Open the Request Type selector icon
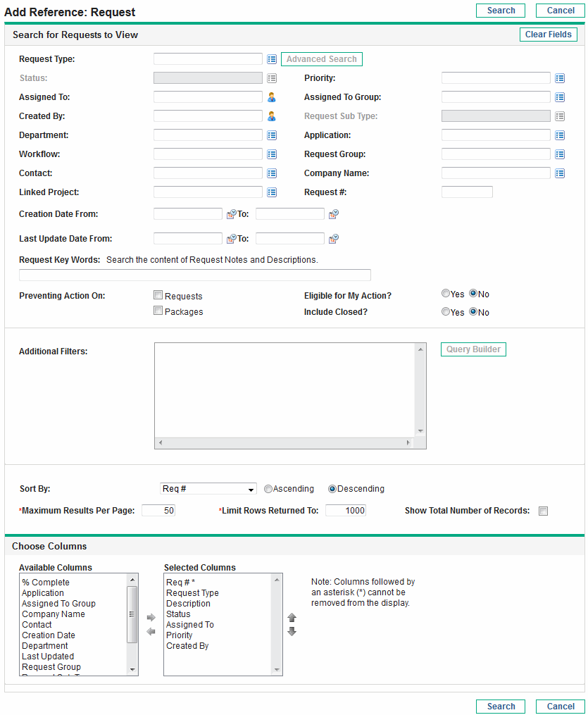 [272, 59]
